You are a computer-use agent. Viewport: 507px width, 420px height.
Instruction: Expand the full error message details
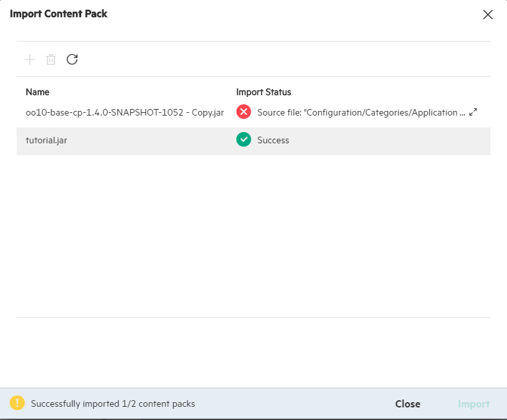pos(473,112)
